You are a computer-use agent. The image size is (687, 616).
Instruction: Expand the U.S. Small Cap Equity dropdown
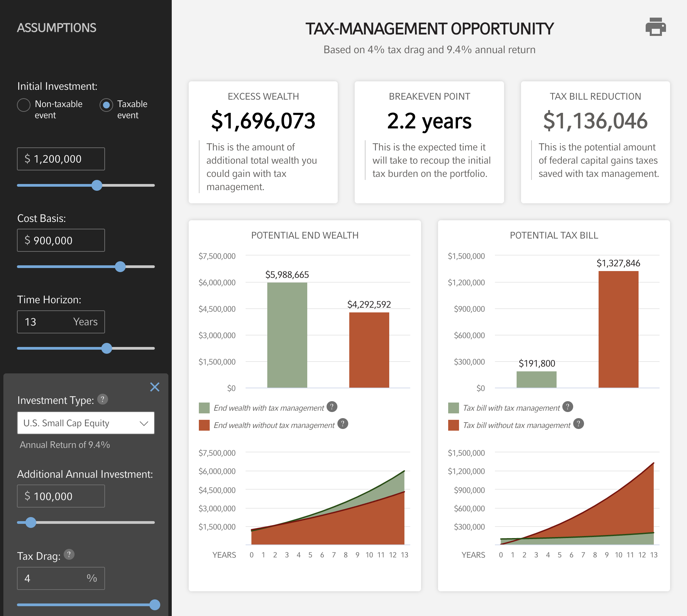86,423
